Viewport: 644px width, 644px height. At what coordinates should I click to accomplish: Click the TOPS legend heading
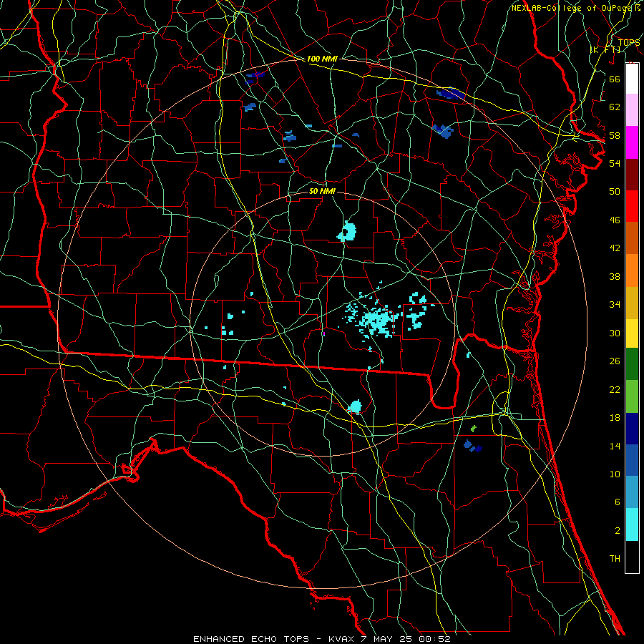tap(629, 43)
